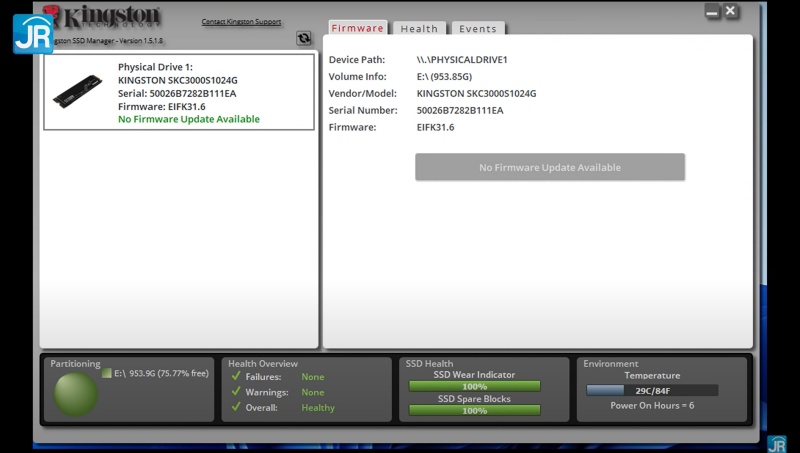Switch to the Events tab
This screenshot has height=453, width=800.
click(x=478, y=29)
